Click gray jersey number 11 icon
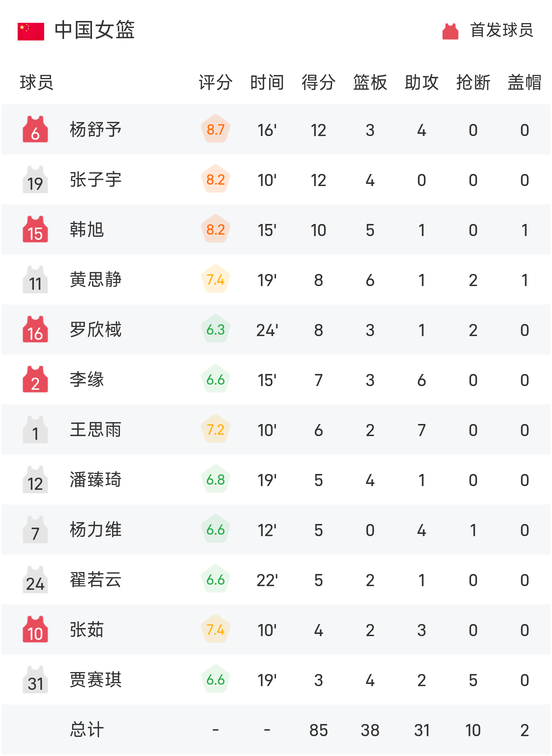Screen dimensions: 552x756 35,279
